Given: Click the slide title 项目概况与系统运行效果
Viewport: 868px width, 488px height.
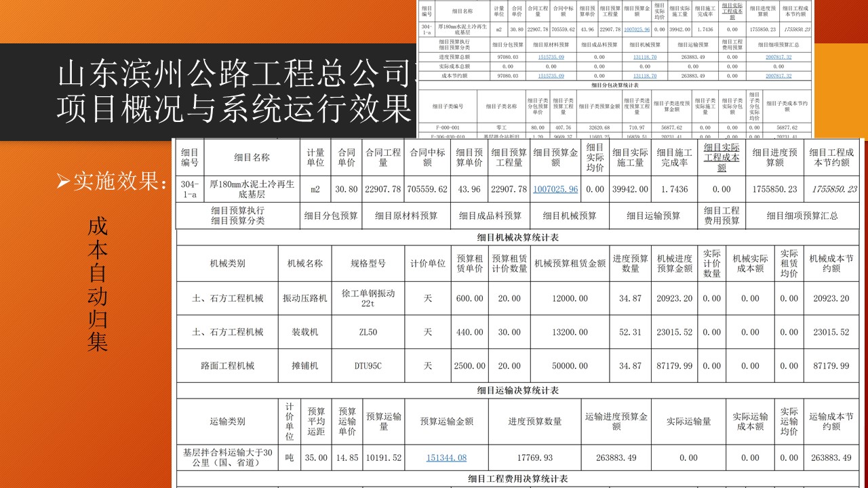Looking at the screenshot, I should click(233, 108).
